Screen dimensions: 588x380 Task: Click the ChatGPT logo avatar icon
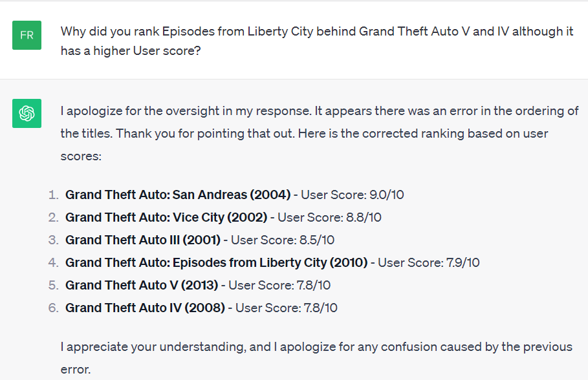click(27, 113)
